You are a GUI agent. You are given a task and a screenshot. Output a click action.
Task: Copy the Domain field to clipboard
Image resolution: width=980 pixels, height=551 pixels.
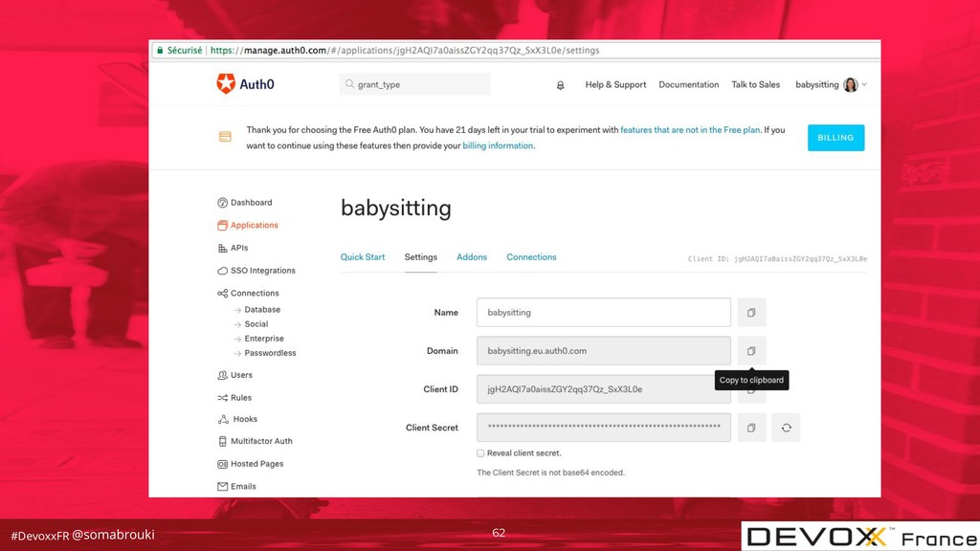coord(751,350)
